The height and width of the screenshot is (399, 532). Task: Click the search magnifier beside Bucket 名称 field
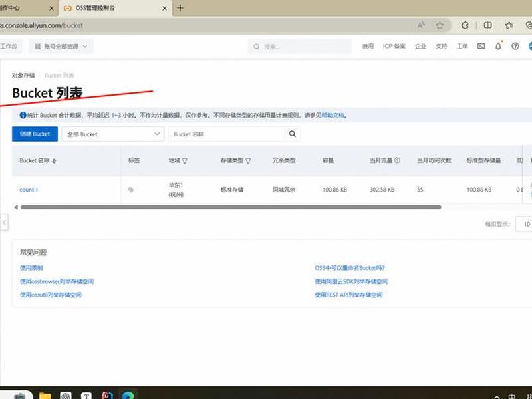pyautogui.click(x=292, y=134)
